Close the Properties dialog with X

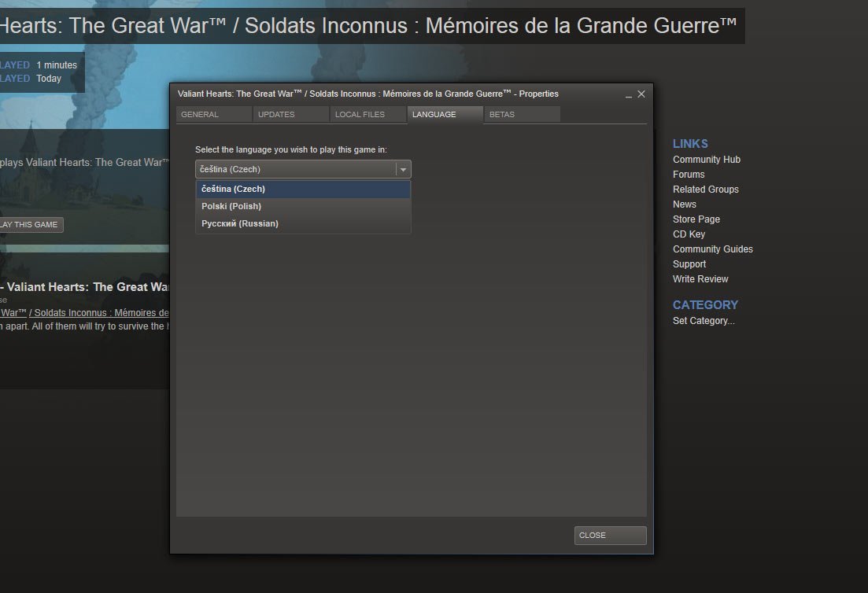pyautogui.click(x=641, y=94)
